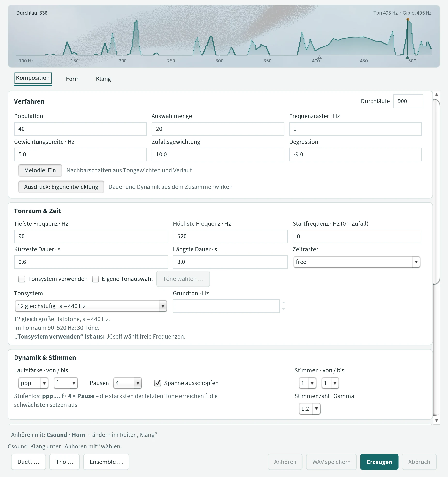Click the Durchläufe field
The width and height of the screenshot is (448, 477).
pyautogui.click(x=408, y=101)
